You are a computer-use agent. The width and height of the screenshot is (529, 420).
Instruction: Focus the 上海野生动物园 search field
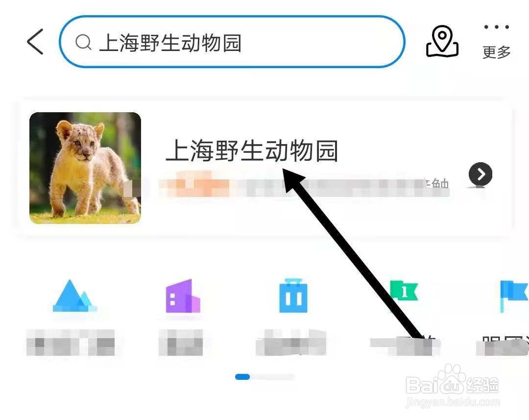pyautogui.click(x=232, y=42)
